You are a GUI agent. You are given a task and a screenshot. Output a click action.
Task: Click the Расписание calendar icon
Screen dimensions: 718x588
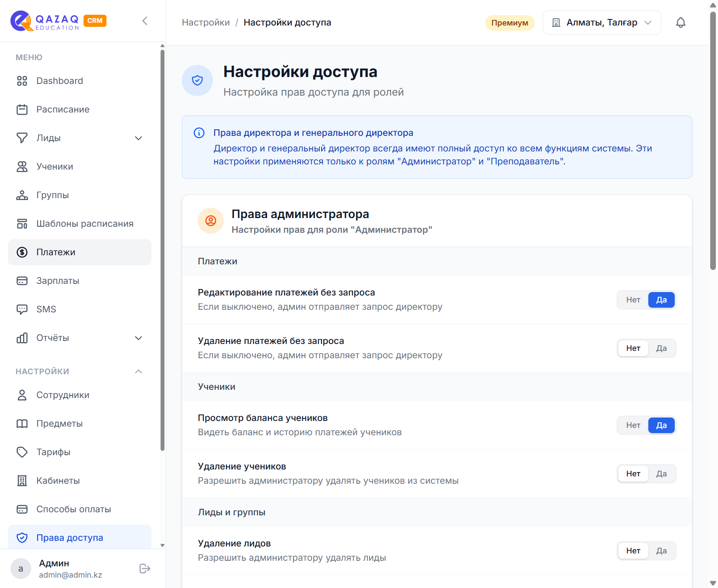tap(22, 109)
